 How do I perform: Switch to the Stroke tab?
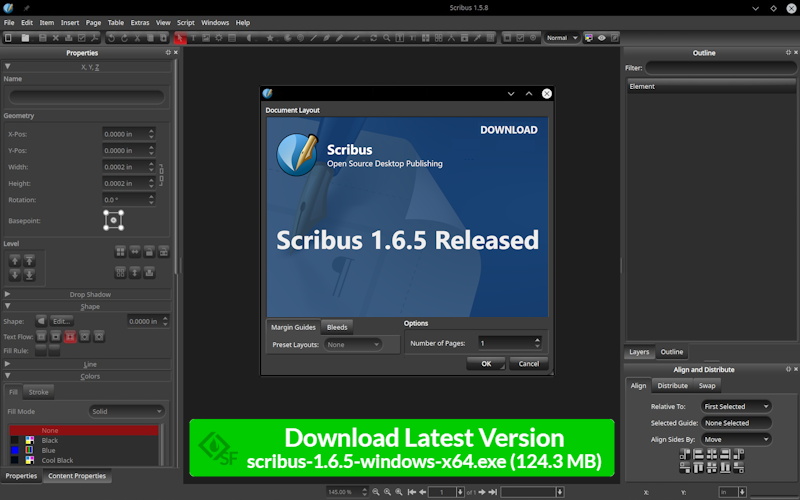pyautogui.click(x=39, y=392)
